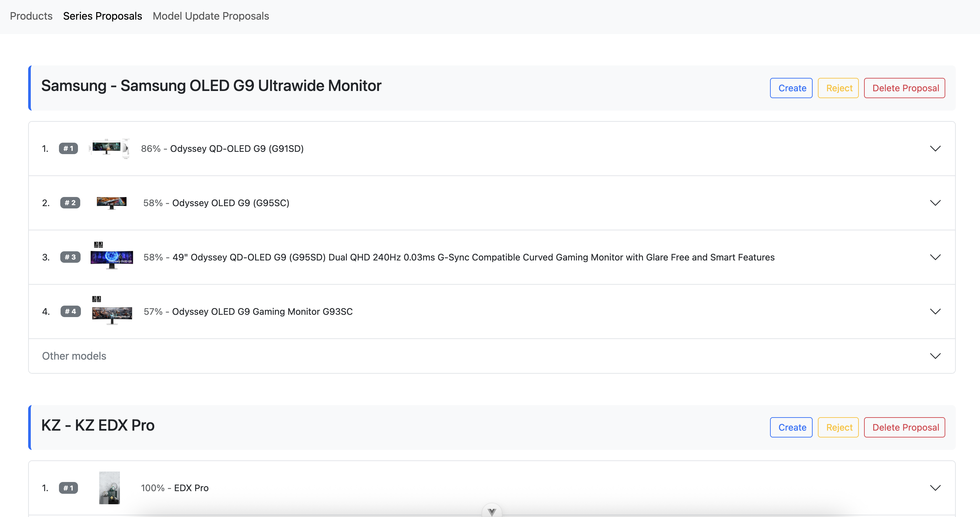Screen dimensions: 980x517
Task: Expand the Other models section
Action: click(935, 356)
